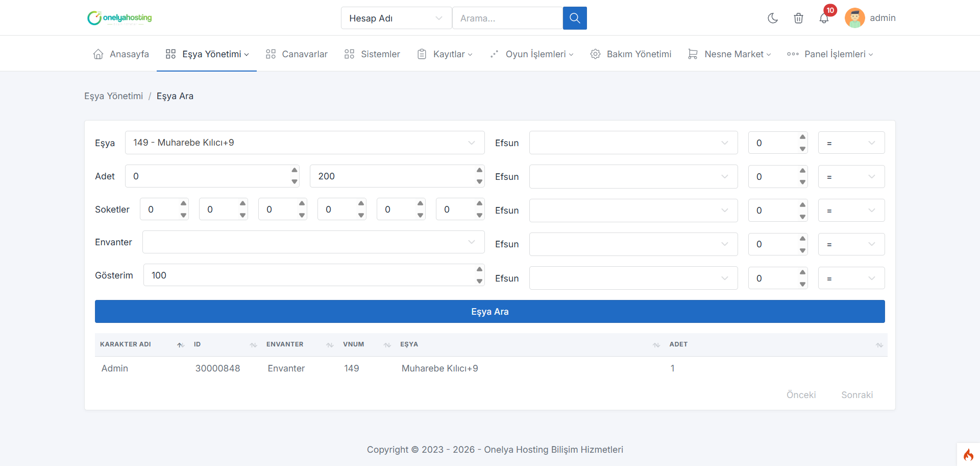Expand Oyun İşlemleri menu
This screenshot has width=980, height=466.
(x=531, y=54)
